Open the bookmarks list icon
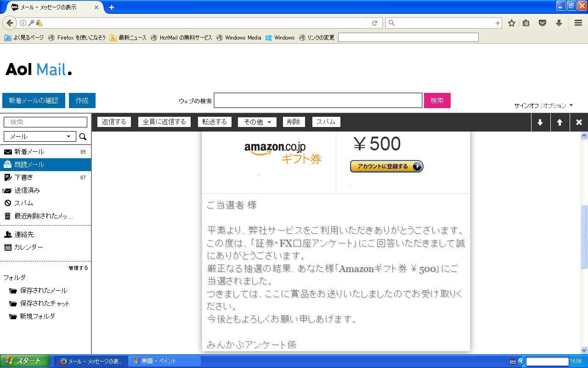The height and width of the screenshot is (368, 588). [x=526, y=23]
